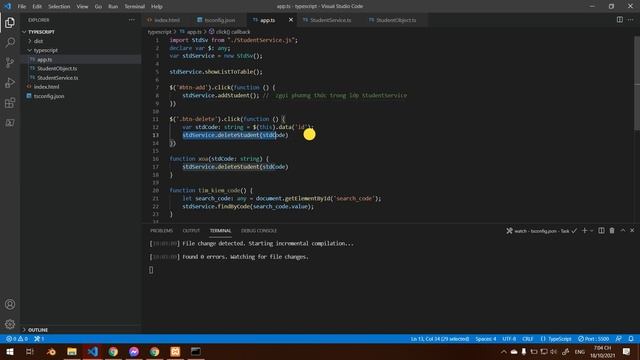Screen dimensions: 640x360
Task: Click the Split Editor Right icon
Action: coord(620,20)
